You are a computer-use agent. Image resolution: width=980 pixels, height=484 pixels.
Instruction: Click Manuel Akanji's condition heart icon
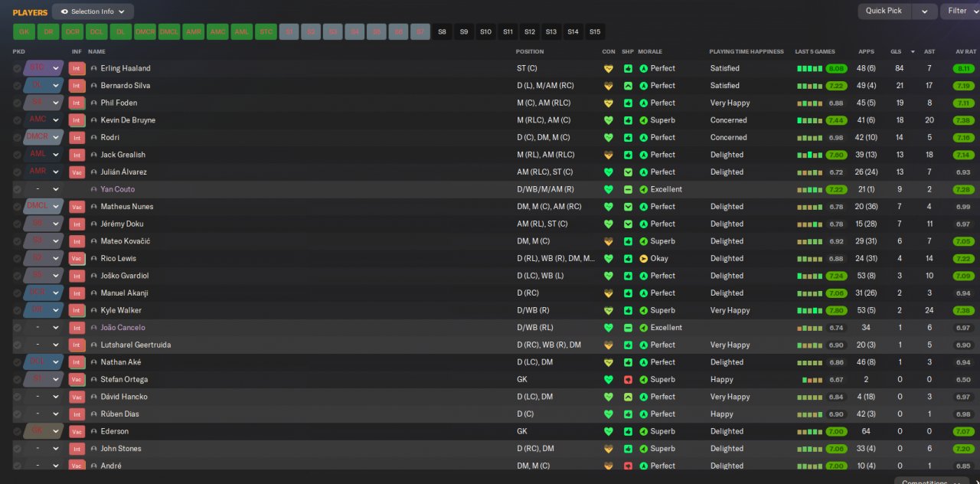pyautogui.click(x=609, y=293)
